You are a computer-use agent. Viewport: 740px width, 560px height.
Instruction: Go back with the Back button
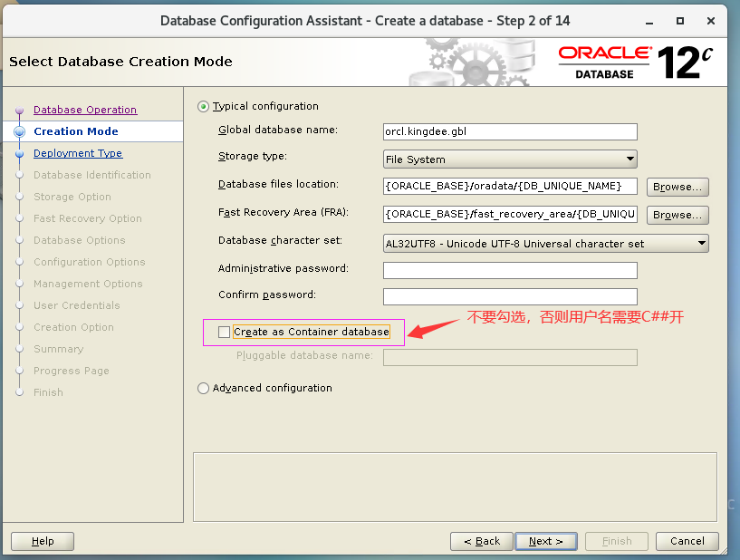click(481, 541)
